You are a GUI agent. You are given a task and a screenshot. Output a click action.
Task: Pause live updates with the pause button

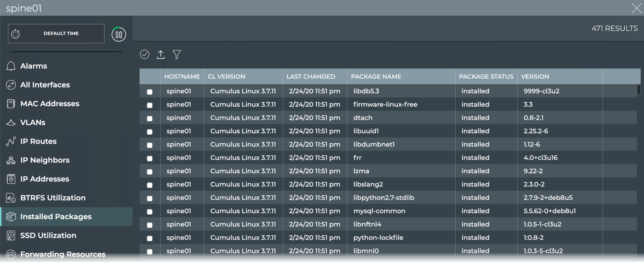click(x=119, y=34)
